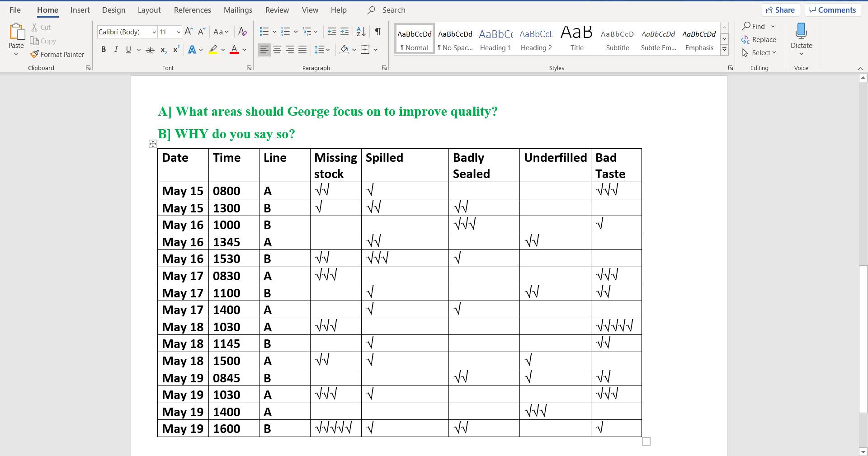Toggle Show/Hide paragraph marks
868x456 pixels.
pyautogui.click(x=378, y=32)
